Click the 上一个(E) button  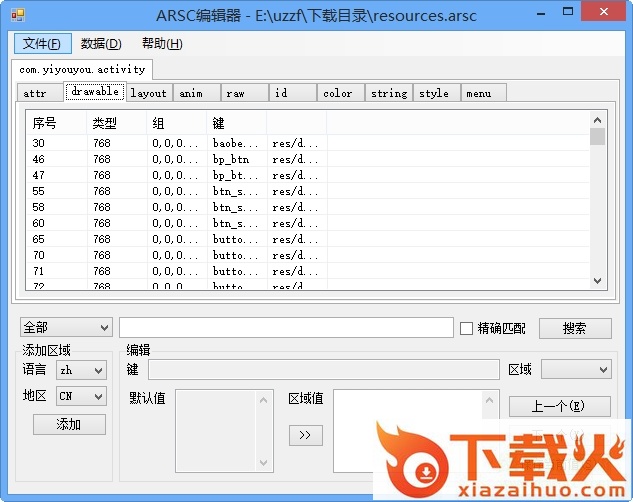[x=559, y=406]
